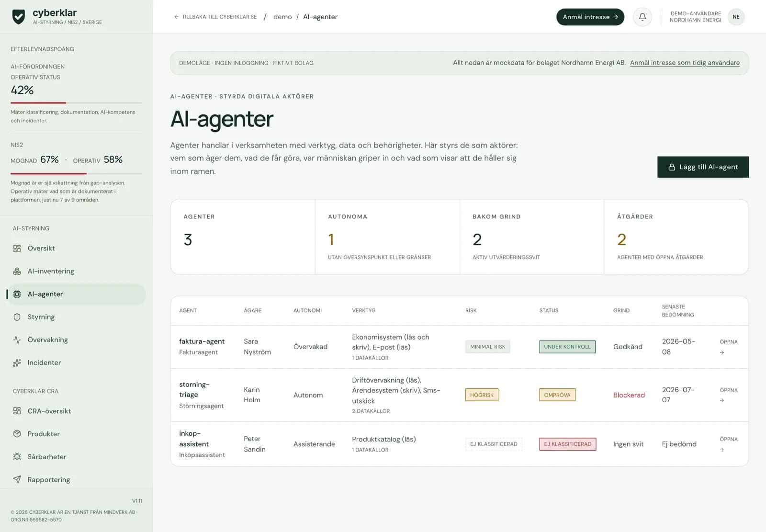Open the notifications bell
The image size is (766, 532).
642,17
